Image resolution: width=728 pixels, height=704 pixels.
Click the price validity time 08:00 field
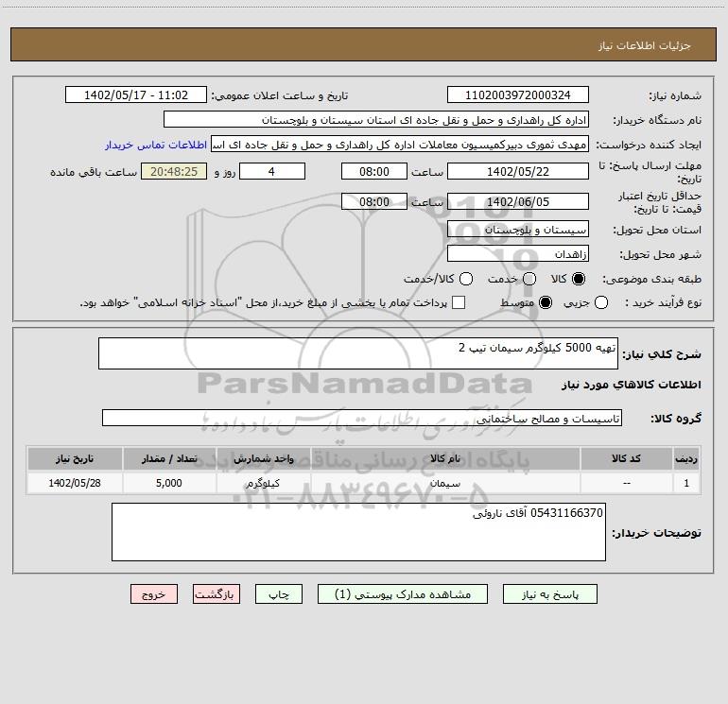tap(374, 201)
